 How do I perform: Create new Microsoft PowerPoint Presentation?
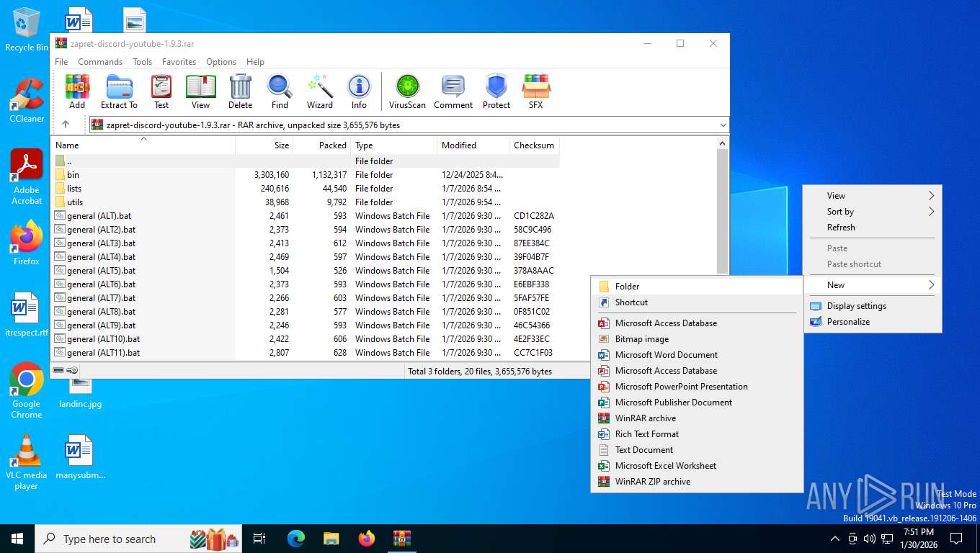(x=697, y=387)
